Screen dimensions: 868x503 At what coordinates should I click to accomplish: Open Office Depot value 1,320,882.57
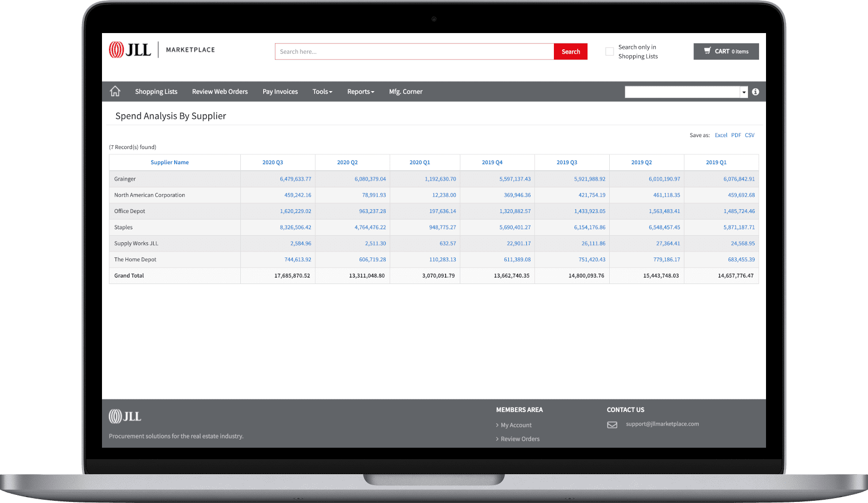point(515,211)
